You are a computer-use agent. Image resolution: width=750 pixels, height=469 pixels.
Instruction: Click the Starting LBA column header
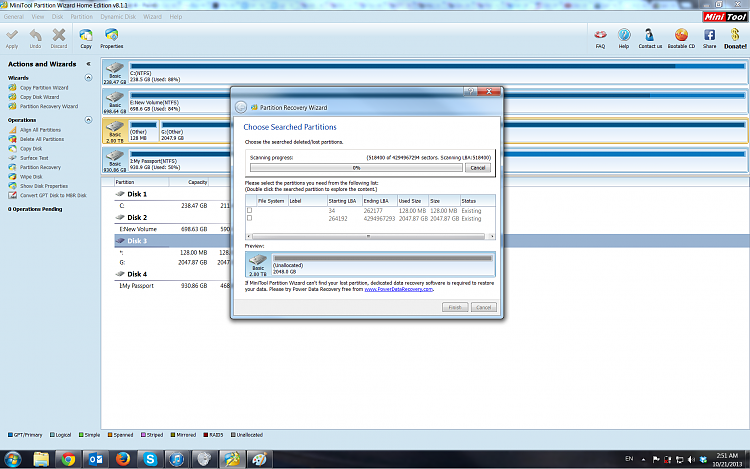(x=344, y=201)
